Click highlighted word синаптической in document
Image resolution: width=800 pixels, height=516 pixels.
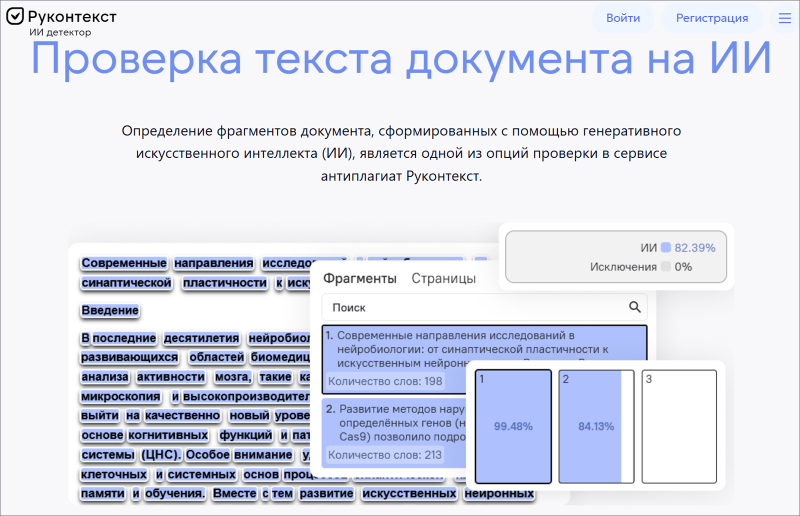point(127,283)
